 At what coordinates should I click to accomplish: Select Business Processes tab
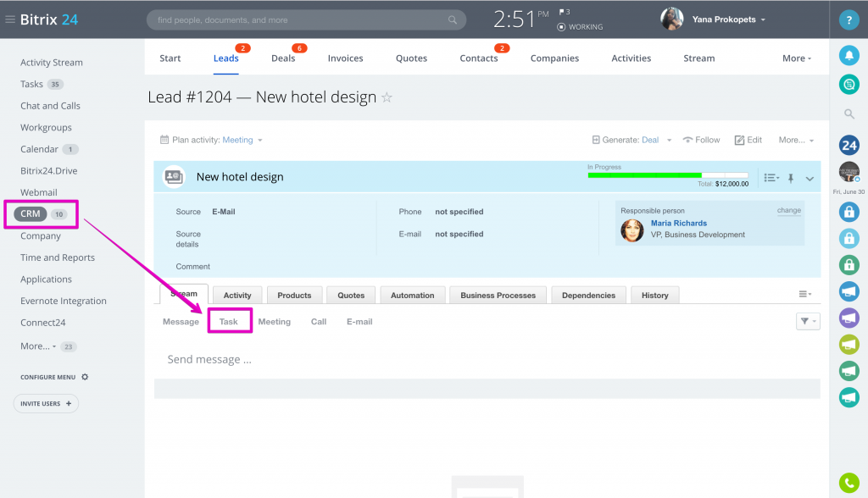(x=498, y=295)
